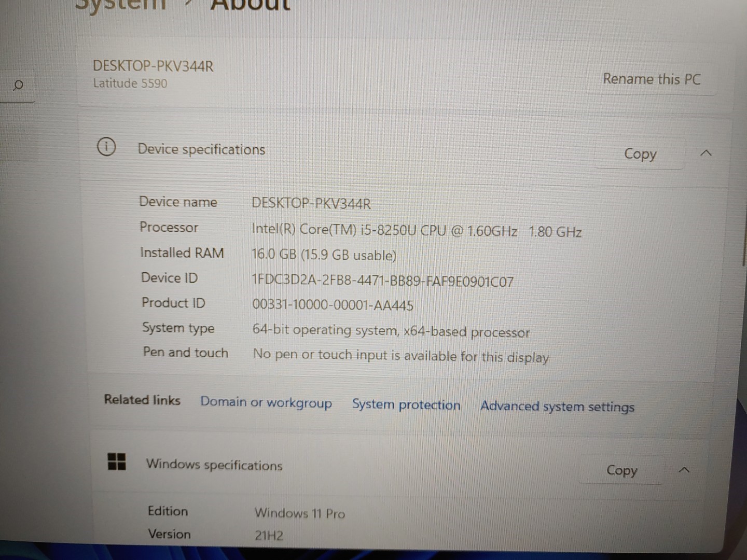747x560 pixels.
Task: Click the Device specifications heading
Action: click(201, 149)
